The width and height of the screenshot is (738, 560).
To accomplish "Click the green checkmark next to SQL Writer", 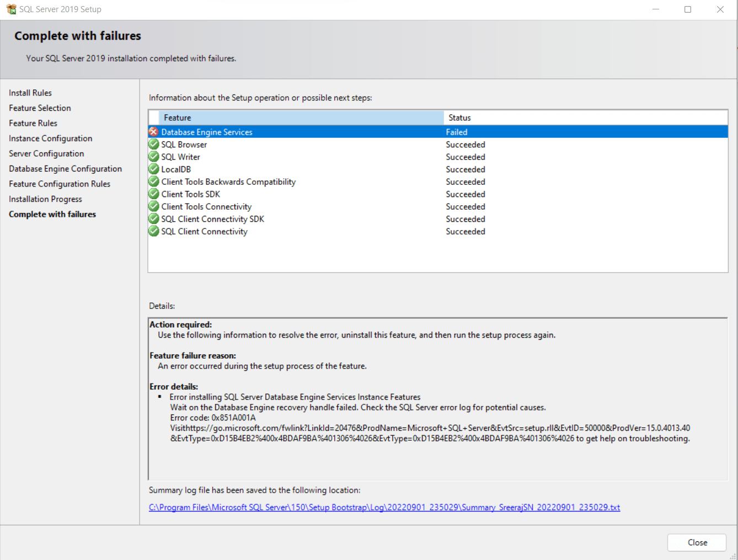I will [153, 156].
